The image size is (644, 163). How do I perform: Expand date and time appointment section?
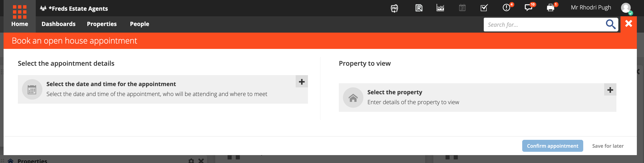(x=302, y=81)
